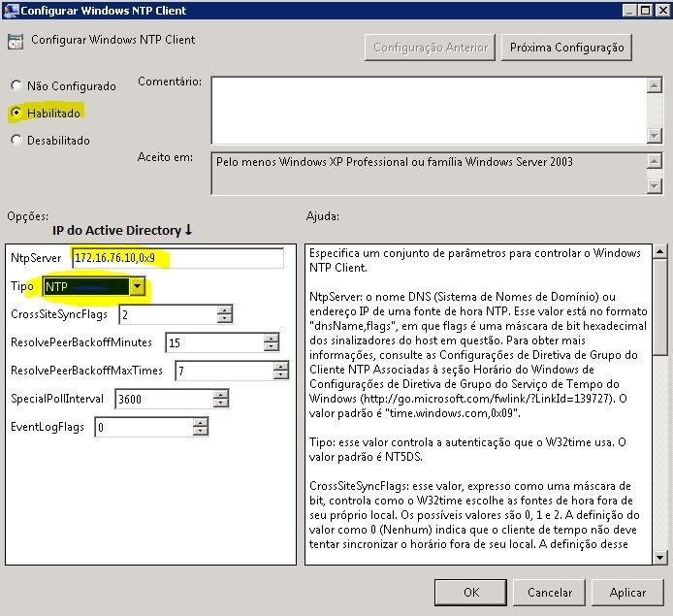Open the Tipo dropdown arrow
The width and height of the screenshot is (673, 616).
pyautogui.click(x=138, y=286)
